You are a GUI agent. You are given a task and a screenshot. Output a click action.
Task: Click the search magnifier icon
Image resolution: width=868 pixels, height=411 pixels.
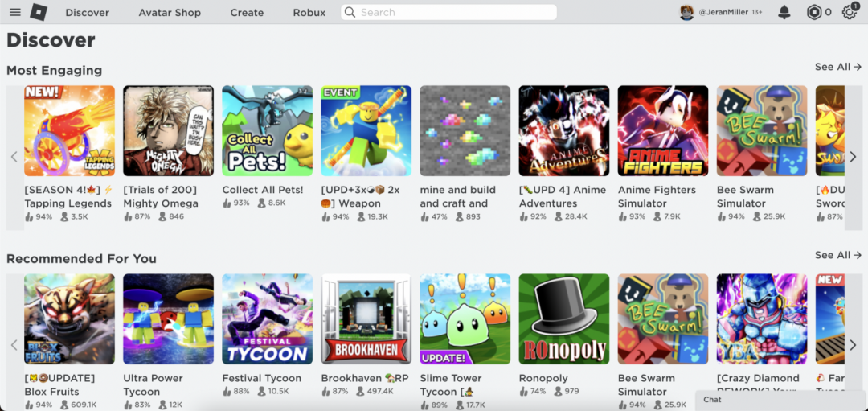coord(350,12)
